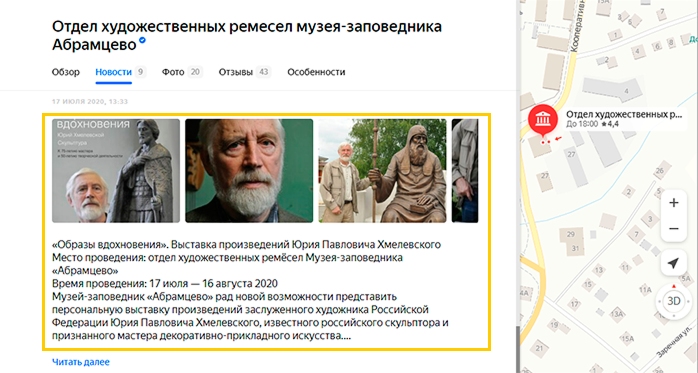Click the exhibition news text block
Image resolution: width=698 pixels, height=373 pixels.
(x=250, y=290)
